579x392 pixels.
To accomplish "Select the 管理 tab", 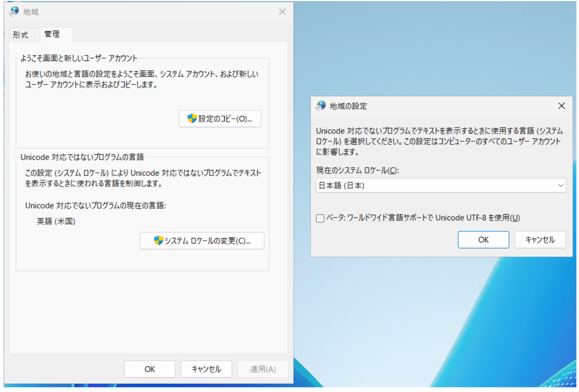I will [52, 34].
